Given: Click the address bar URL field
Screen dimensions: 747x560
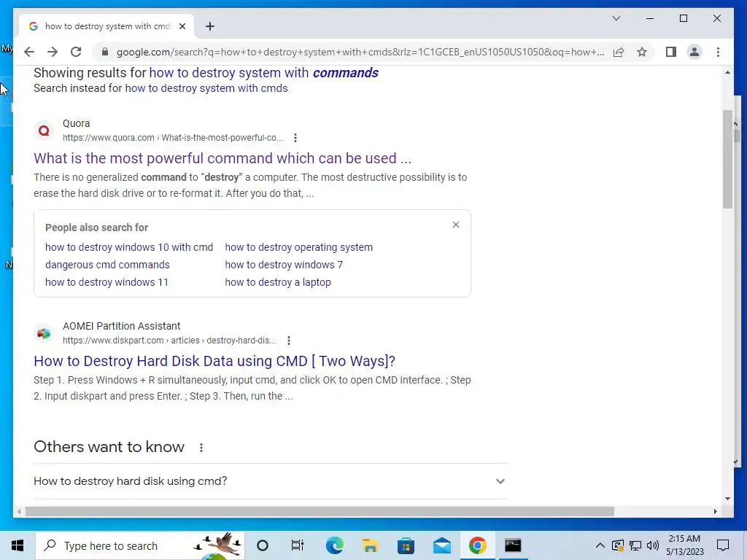Looking at the screenshot, I should (360, 52).
